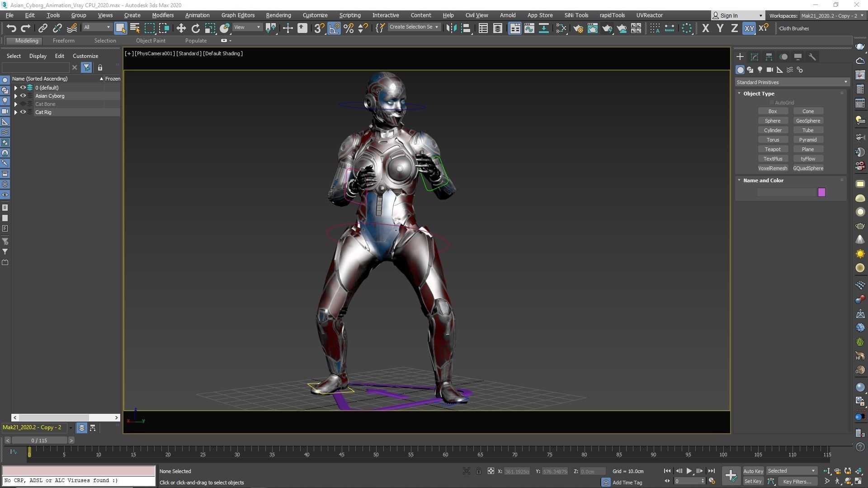Open the Graph Editors menu
The width and height of the screenshot is (868, 488).
238,15
